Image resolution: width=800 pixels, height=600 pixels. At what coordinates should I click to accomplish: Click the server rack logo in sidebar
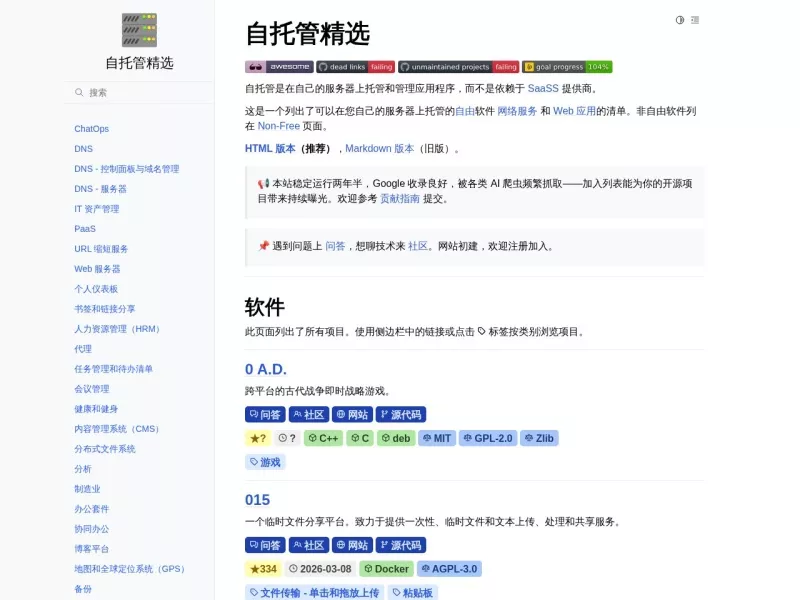(x=139, y=30)
